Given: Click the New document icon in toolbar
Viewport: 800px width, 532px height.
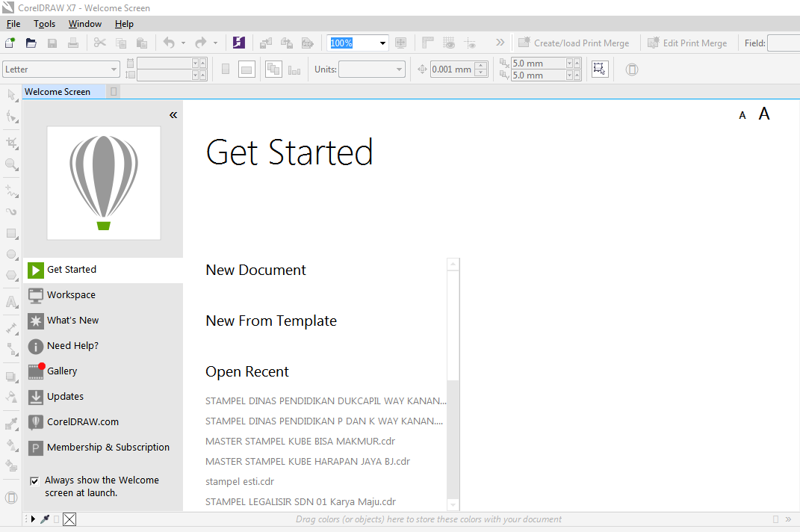Looking at the screenshot, I should pos(10,43).
